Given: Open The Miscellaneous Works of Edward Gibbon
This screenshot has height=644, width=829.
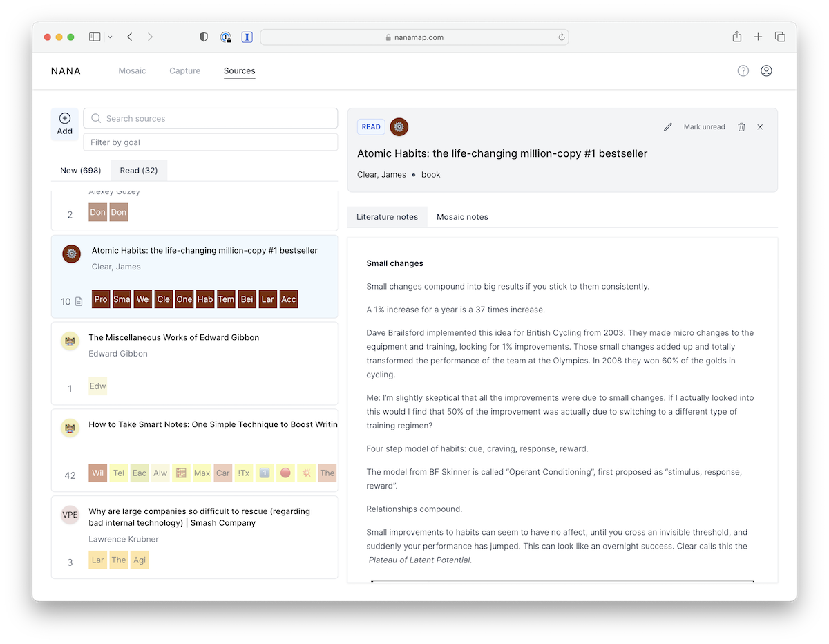Looking at the screenshot, I should tap(174, 338).
